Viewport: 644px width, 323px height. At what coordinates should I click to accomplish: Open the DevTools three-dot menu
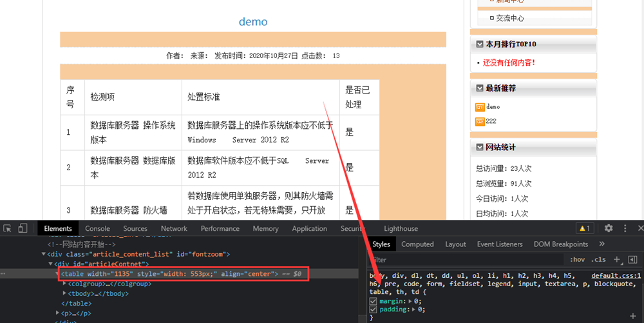(x=625, y=228)
